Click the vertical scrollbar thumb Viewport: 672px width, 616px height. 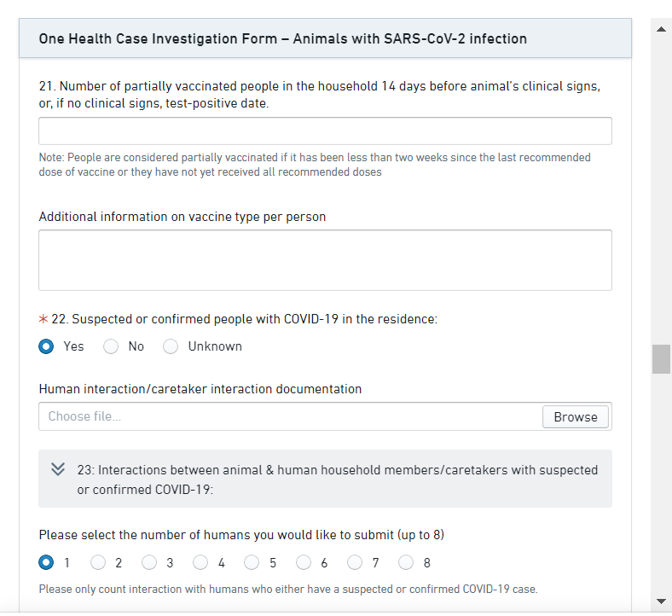pos(661,359)
